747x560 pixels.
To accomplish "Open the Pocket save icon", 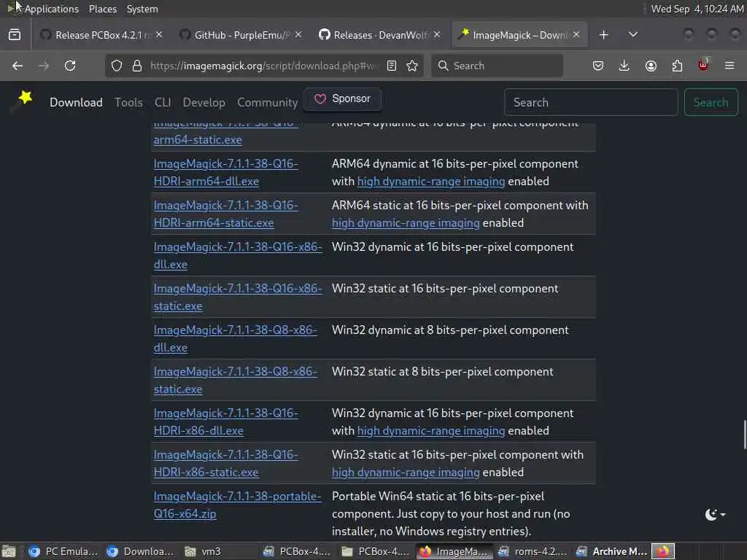I will (598, 66).
